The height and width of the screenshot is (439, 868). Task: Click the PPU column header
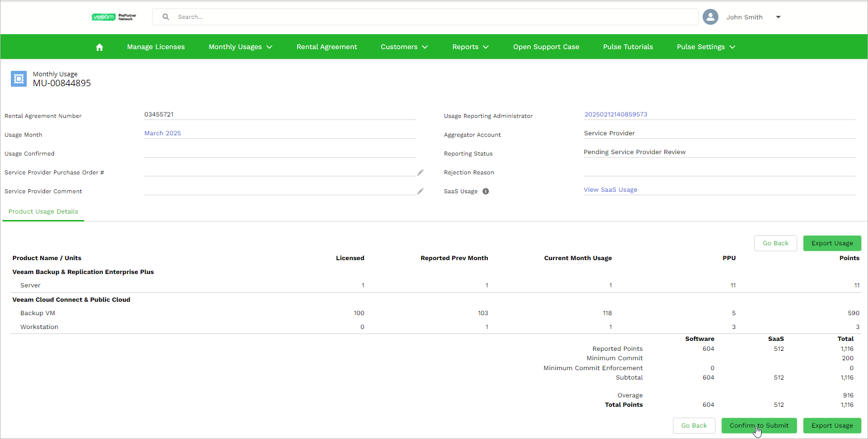pyautogui.click(x=729, y=258)
